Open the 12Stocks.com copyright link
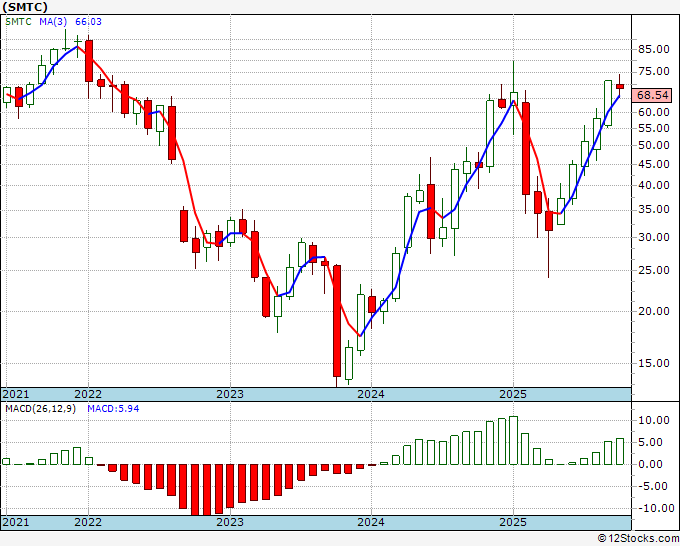The height and width of the screenshot is (546, 680). pos(638,539)
